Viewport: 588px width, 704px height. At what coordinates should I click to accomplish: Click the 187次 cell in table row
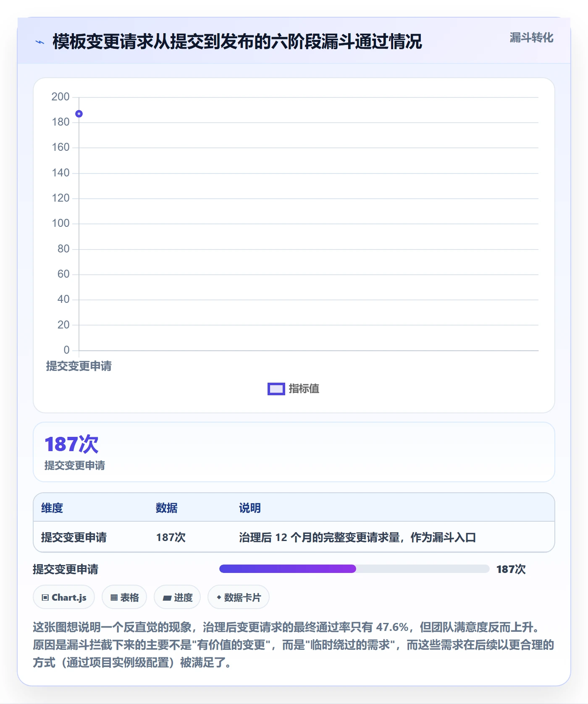tap(171, 537)
